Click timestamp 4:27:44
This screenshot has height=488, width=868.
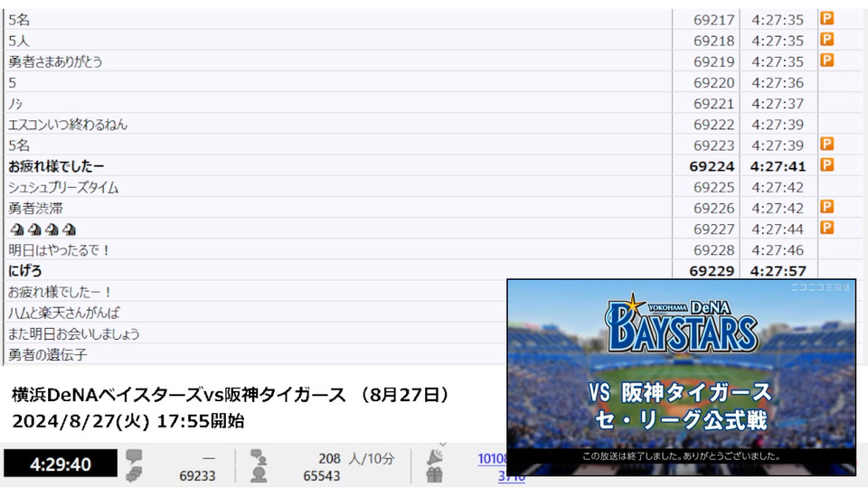(778, 229)
